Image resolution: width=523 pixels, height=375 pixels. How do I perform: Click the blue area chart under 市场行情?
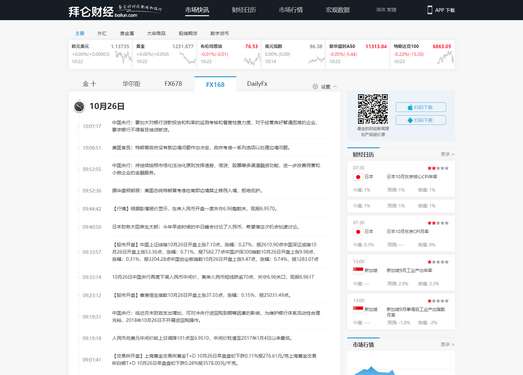[x=374, y=370]
